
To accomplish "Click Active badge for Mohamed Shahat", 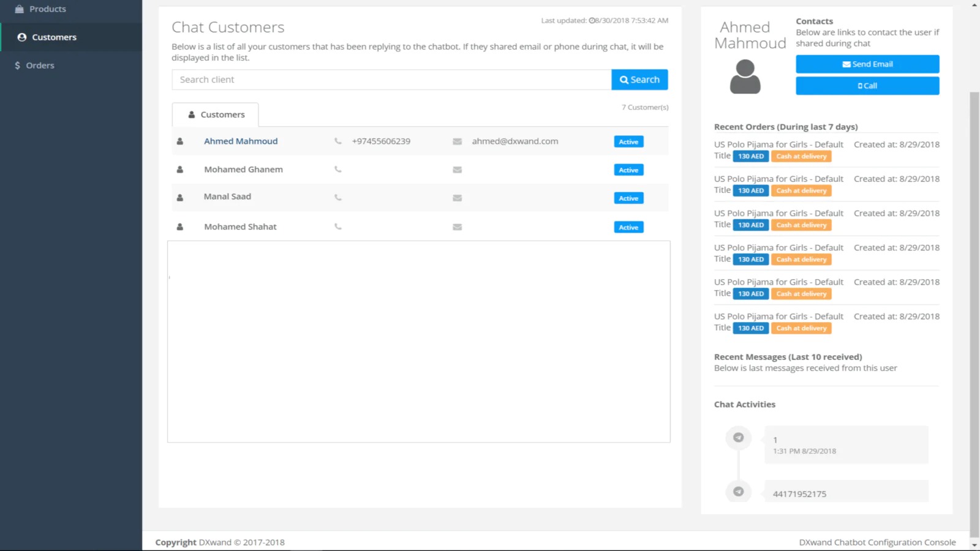I will (628, 227).
